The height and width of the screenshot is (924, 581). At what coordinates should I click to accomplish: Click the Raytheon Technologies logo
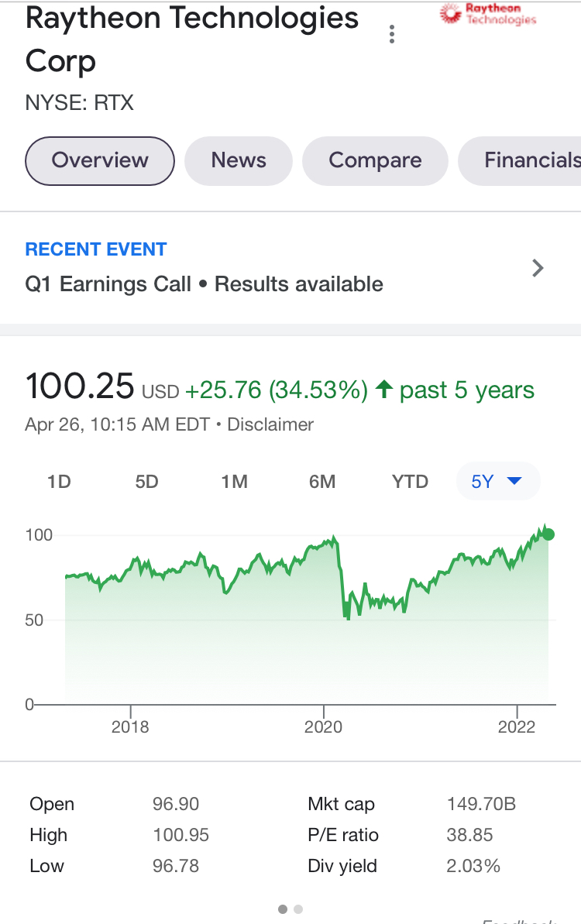[x=489, y=14]
